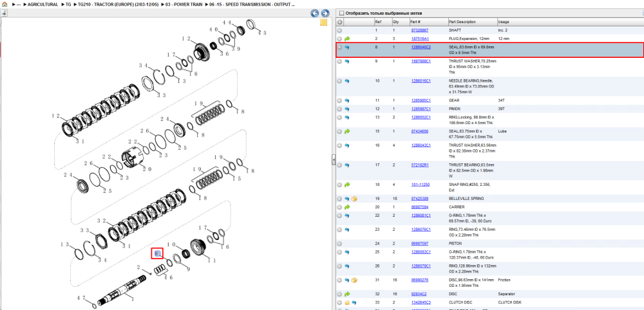Open part number 87434656
644x310 pixels.
[420, 132]
